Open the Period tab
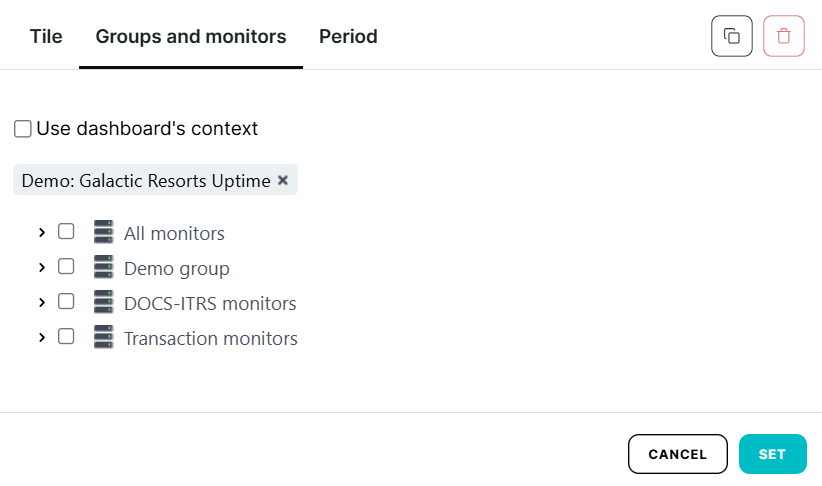 coord(348,37)
